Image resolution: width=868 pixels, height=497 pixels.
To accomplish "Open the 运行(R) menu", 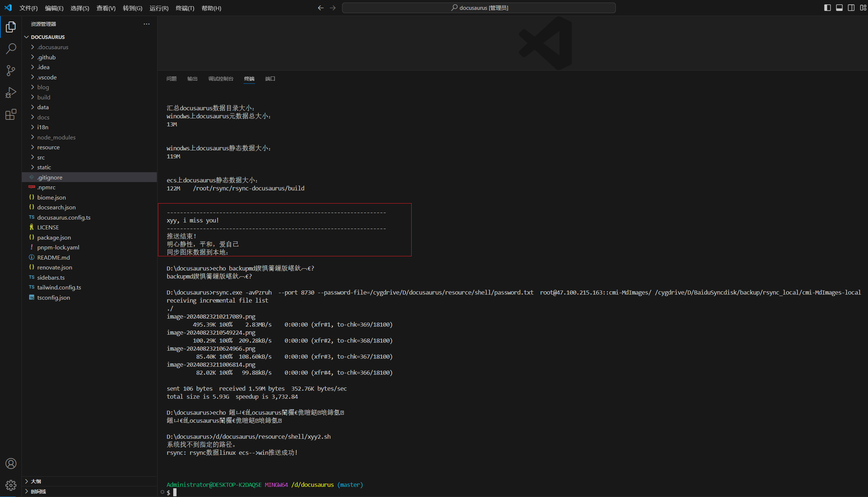I will tap(159, 8).
